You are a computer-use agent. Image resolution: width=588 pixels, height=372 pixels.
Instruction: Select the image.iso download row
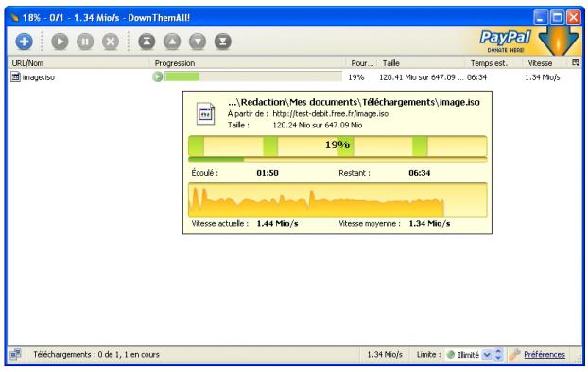coord(294,77)
